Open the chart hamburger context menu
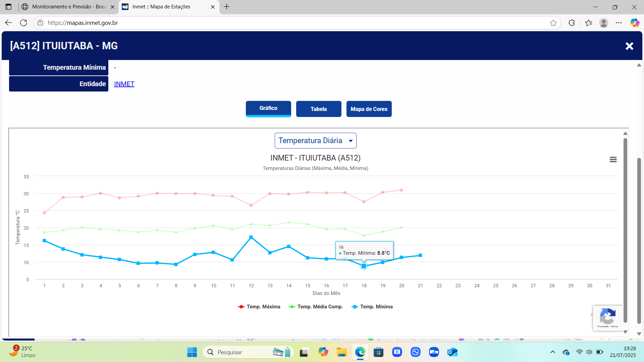Screen dimensions: 644x362 (613, 160)
